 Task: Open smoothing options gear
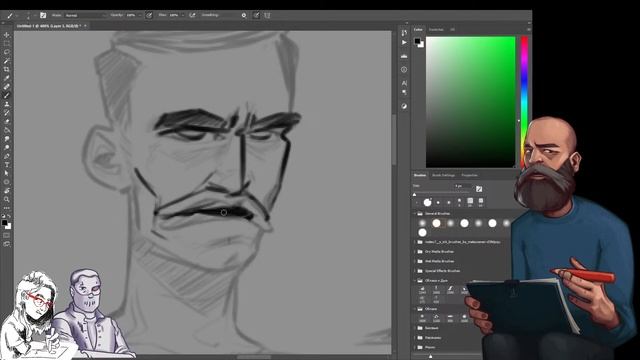244,15
